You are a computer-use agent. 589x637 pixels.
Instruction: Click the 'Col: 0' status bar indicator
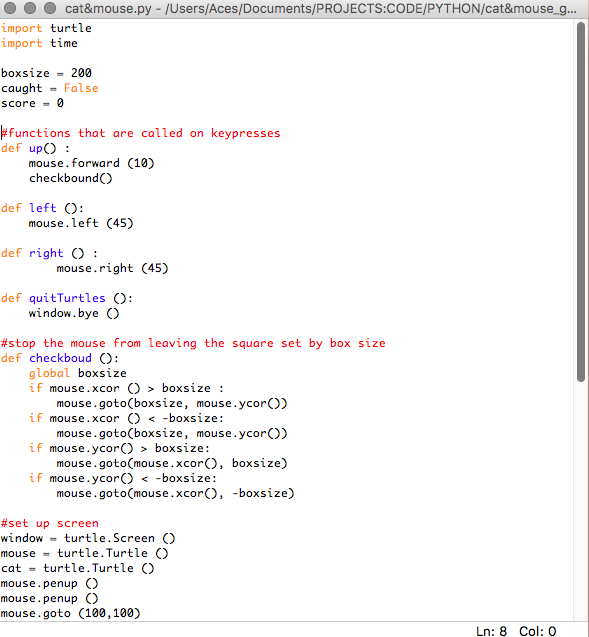point(537,631)
